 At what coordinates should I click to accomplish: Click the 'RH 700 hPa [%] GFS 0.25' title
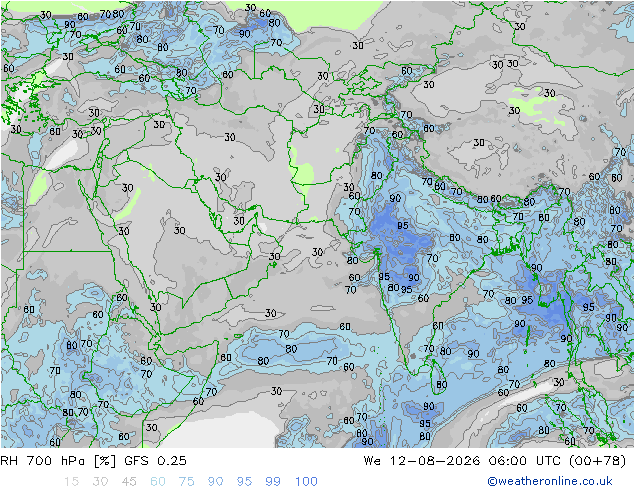pos(93,461)
